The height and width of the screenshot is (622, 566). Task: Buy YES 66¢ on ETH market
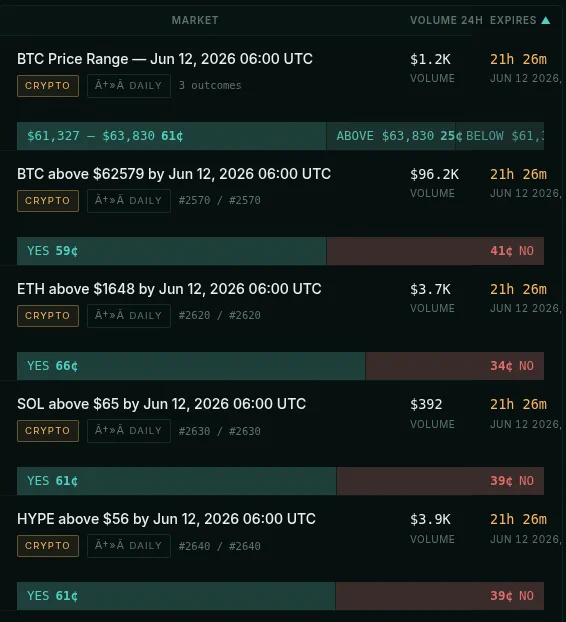[x=191, y=366]
